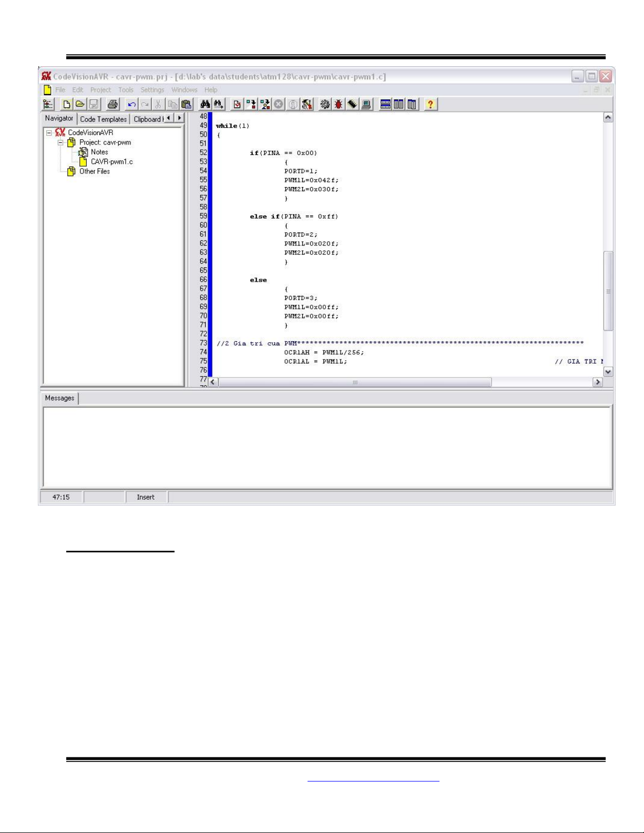Open the chip programmer icon
Image resolution: width=644 pixels, height=833 pixels.
[352, 104]
